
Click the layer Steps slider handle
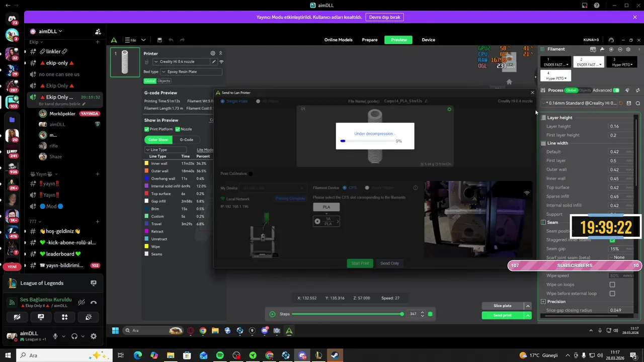(401, 314)
